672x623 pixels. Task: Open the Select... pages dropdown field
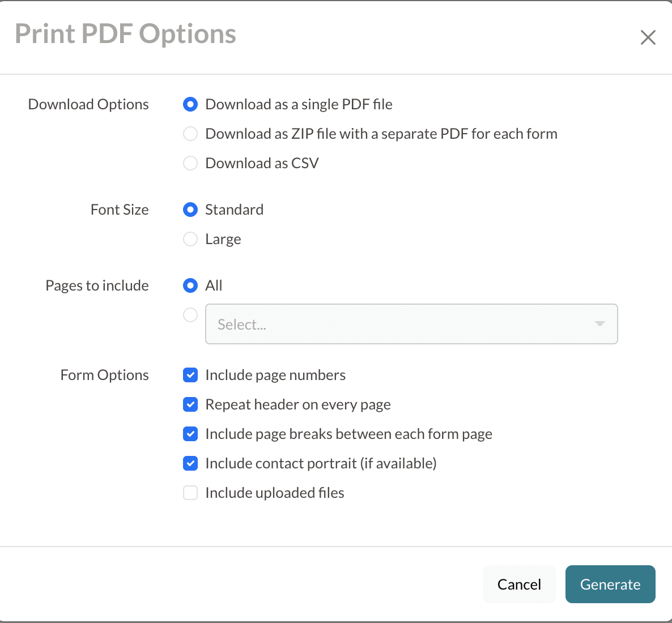pyautogui.click(x=397, y=324)
